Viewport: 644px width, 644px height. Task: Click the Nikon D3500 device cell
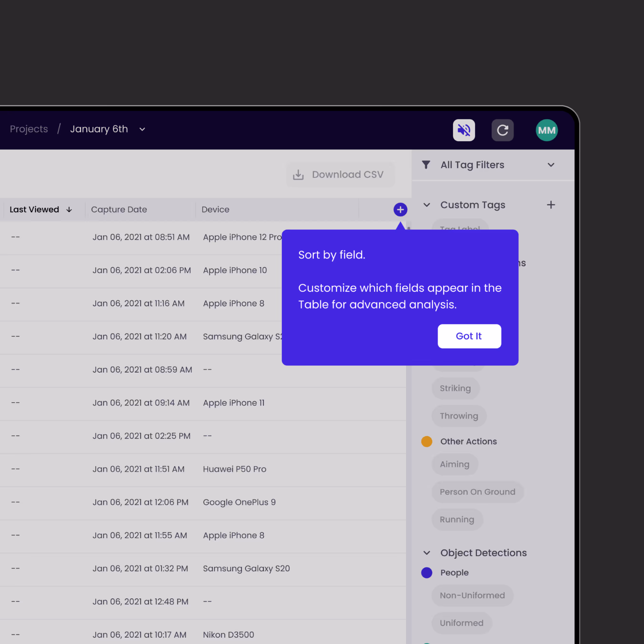(228, 635)
